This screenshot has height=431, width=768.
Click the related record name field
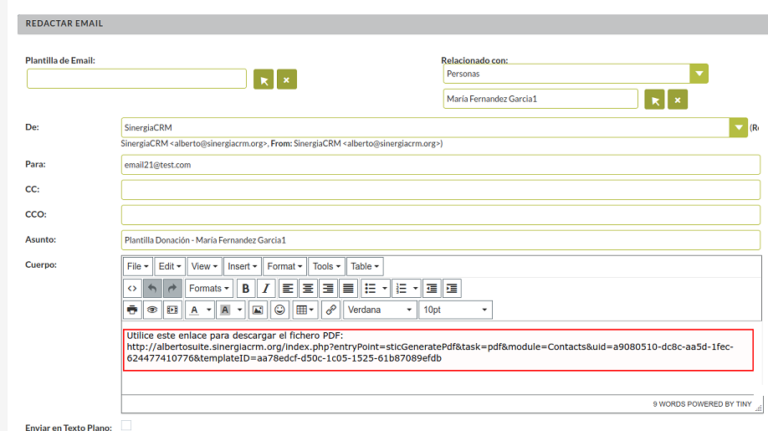coord(540,99)
